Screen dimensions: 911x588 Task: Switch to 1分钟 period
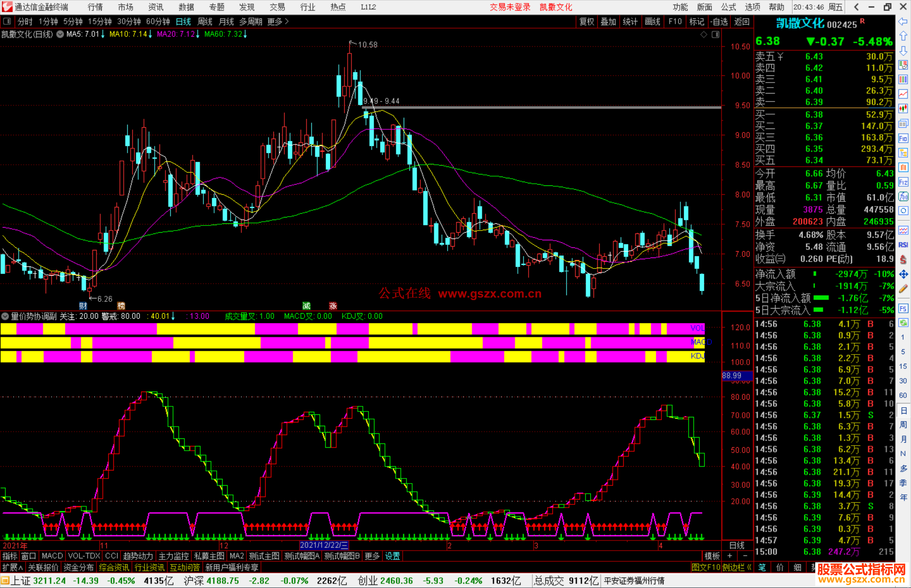point(48,21)
